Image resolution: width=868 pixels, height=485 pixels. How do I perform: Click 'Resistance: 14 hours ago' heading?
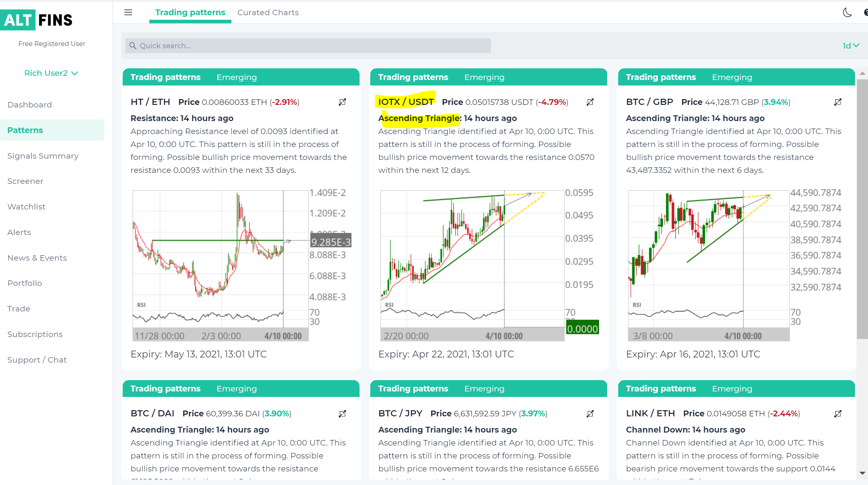[182, 118]
